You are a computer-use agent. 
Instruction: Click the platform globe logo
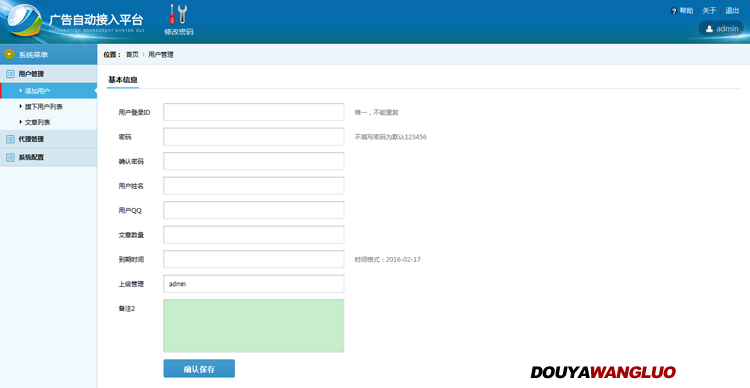(24, 21)
